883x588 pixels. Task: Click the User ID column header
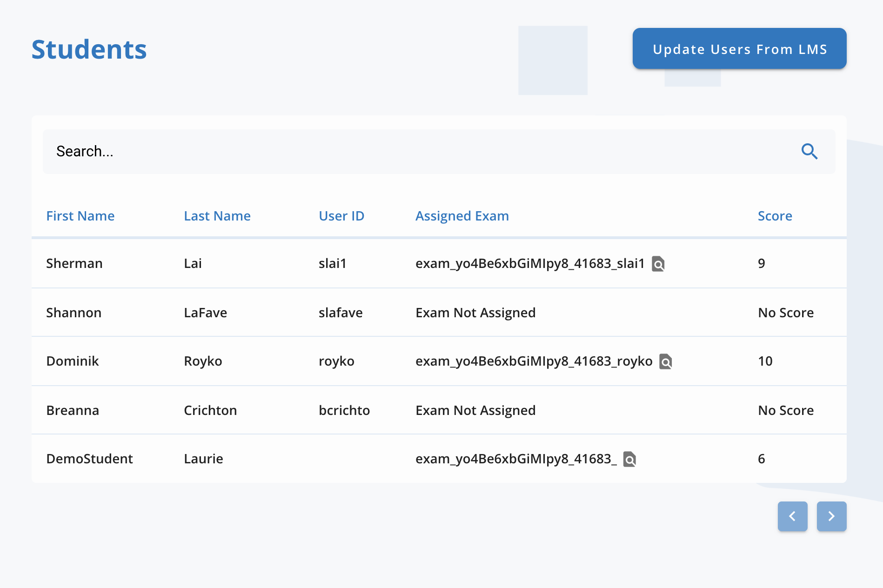coord(341,215)
